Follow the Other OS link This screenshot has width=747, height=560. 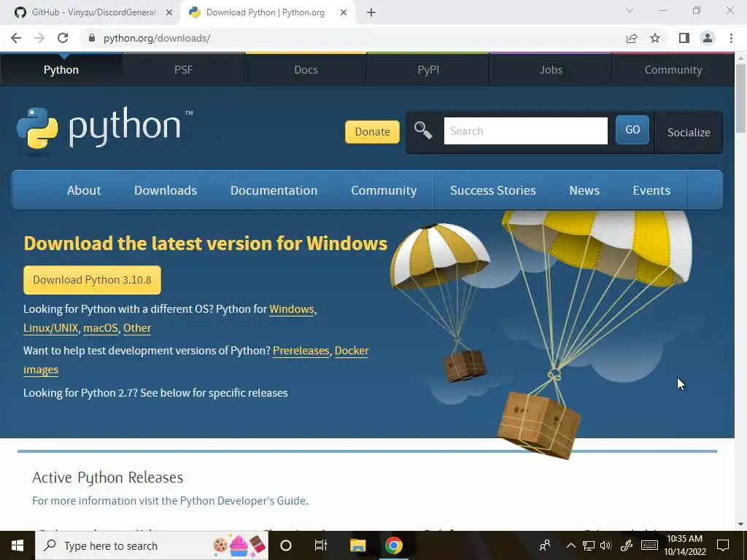[x=137, y=328]
